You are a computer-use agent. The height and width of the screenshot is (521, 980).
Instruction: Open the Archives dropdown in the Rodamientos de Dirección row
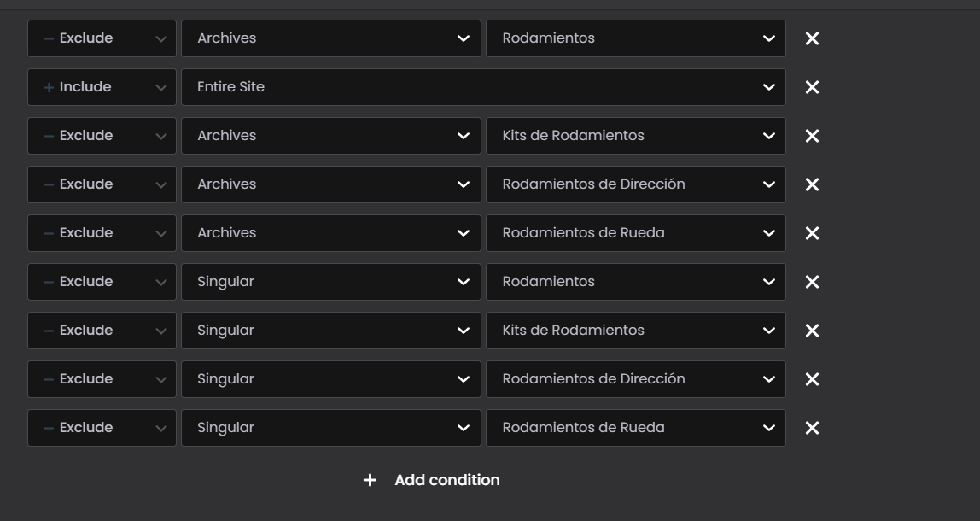point(330,184)
